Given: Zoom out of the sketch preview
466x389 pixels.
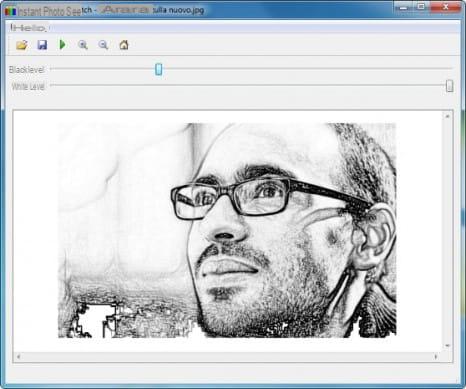Looking at the screenshot, I should click(x=103, y=45).
